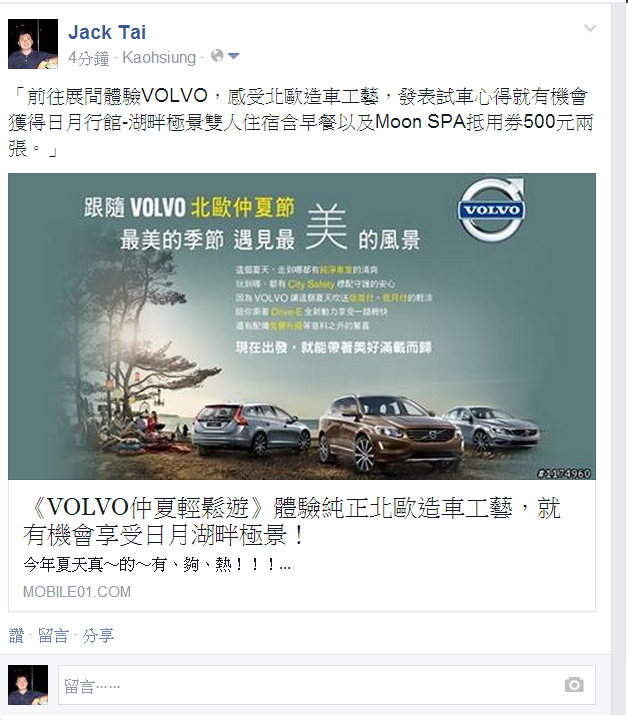Click the 讚 like button
The height and width of the screenshot is (720, 628).
pos(16,636)
